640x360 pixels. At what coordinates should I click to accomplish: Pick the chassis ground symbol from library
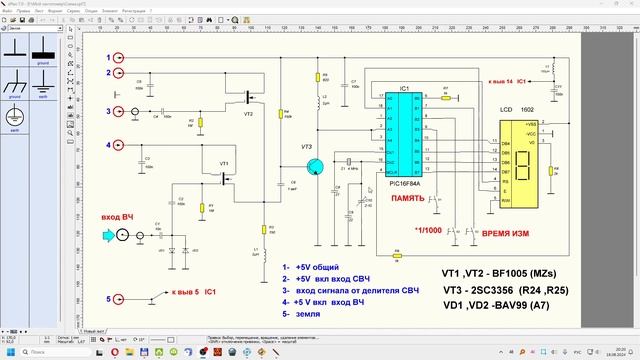click(15, 83)
